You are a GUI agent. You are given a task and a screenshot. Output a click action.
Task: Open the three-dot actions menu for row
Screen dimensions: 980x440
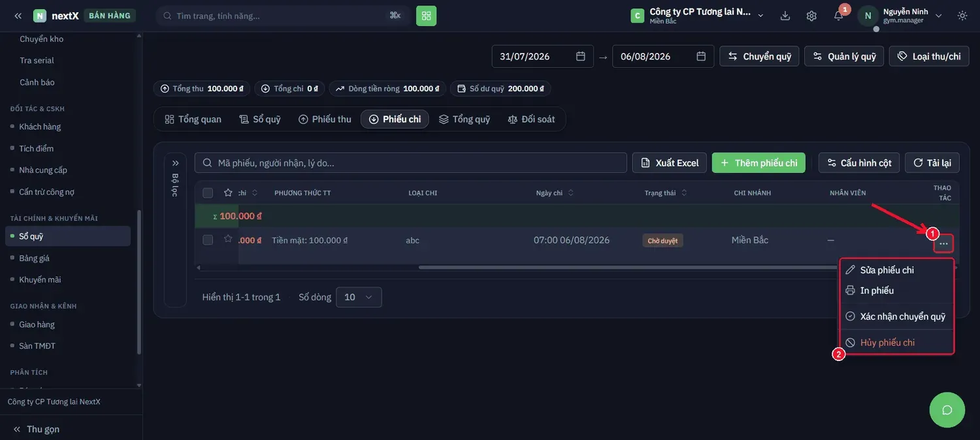click(x=943, y=244)
